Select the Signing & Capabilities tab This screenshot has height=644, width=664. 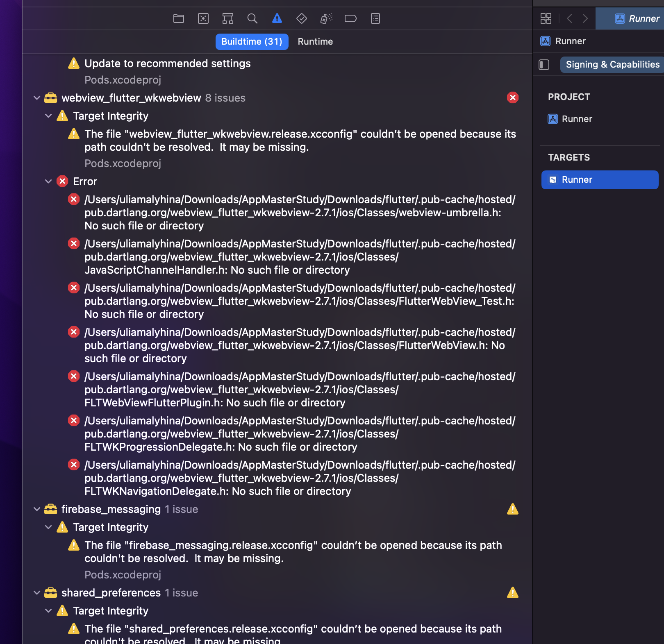pyautogui.click(x=612, y=65)
